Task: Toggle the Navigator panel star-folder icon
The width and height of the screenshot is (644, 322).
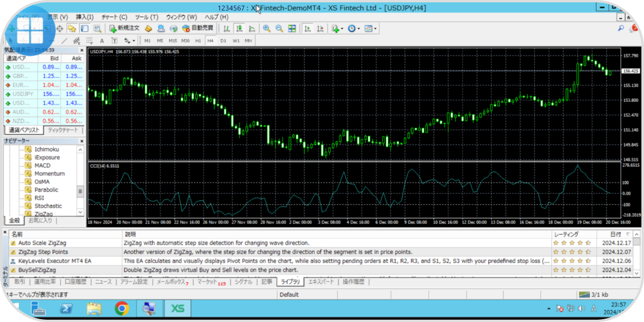Action: [x=72, y=28]
